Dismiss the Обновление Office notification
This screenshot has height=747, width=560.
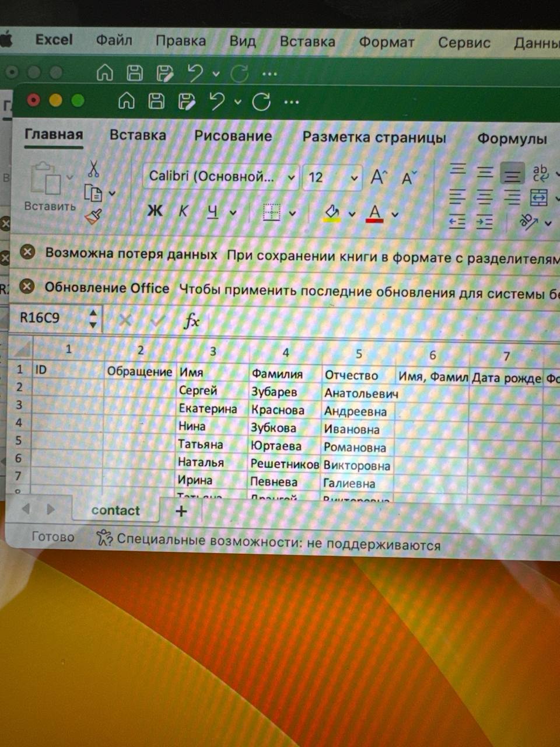(27, 287)
